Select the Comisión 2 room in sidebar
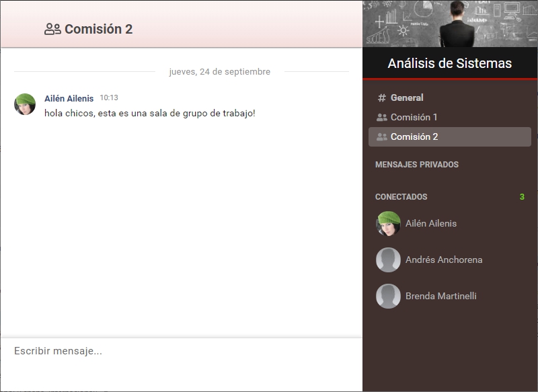Viewport: 538px width, 392px height. [x=449, y=137]
